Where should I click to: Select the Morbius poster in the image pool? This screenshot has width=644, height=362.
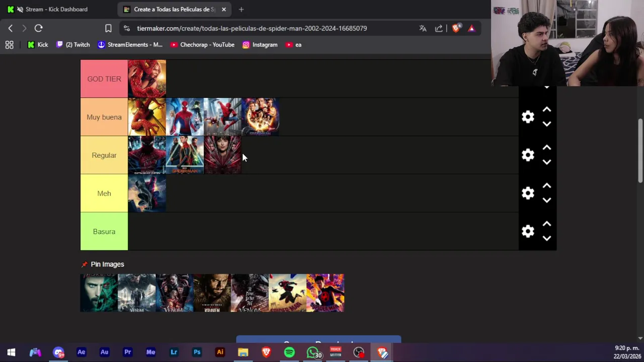tap(99, 293)
